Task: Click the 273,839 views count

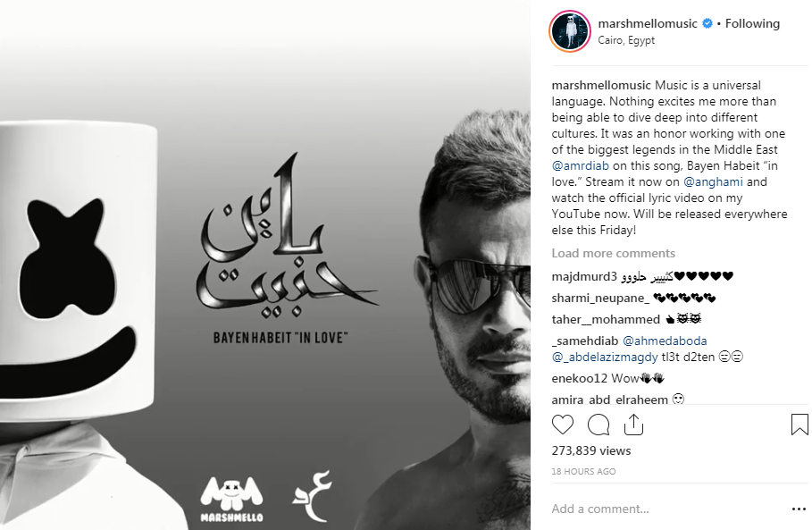Action: pyautogui.click(x=590, y=450)
